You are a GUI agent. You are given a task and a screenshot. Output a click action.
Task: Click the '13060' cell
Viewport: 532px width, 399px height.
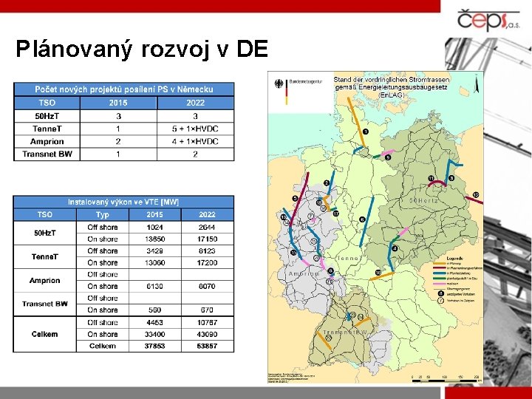(154, 263)
